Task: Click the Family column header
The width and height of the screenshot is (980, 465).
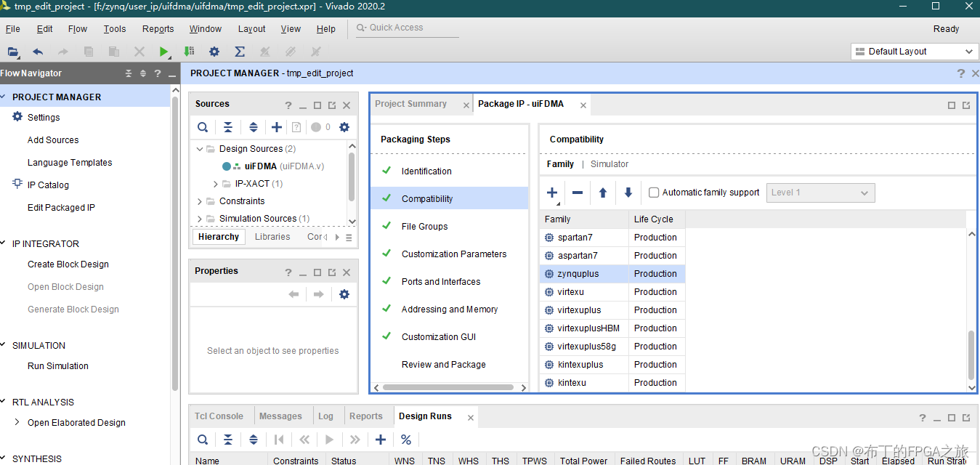Action: click(585, 219)
